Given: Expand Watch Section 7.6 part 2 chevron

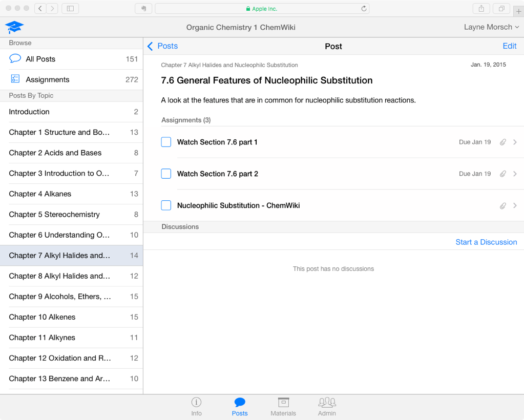Looking at the screenshot, I should 515,174.
